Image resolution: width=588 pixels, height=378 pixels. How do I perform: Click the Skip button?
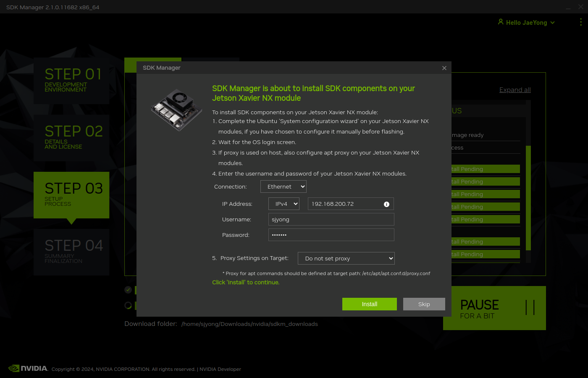424,304
